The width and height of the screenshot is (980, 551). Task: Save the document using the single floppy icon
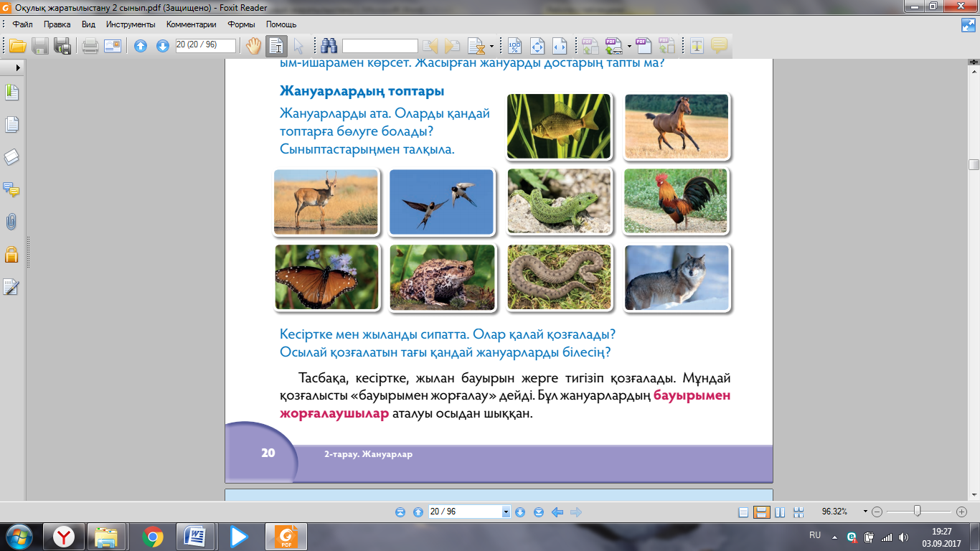point(40,46)
